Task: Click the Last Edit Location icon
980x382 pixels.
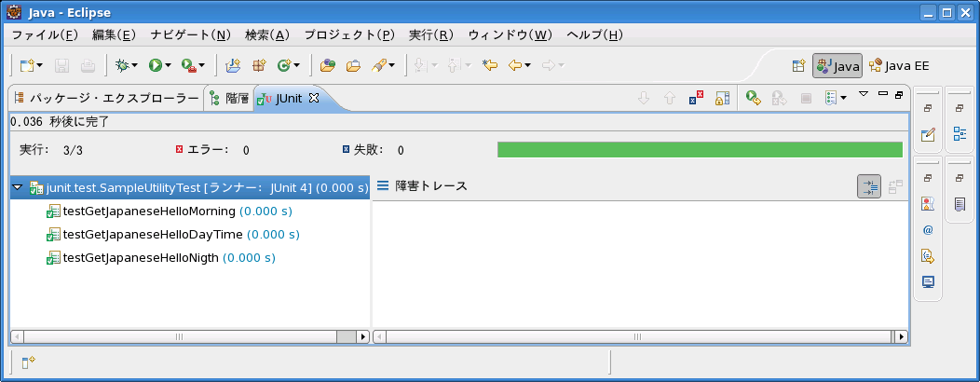Action: click(490, 65)
